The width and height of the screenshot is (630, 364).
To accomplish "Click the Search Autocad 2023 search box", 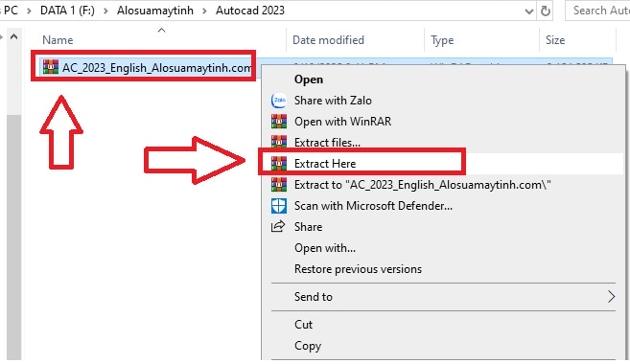I will click(598, 11).
